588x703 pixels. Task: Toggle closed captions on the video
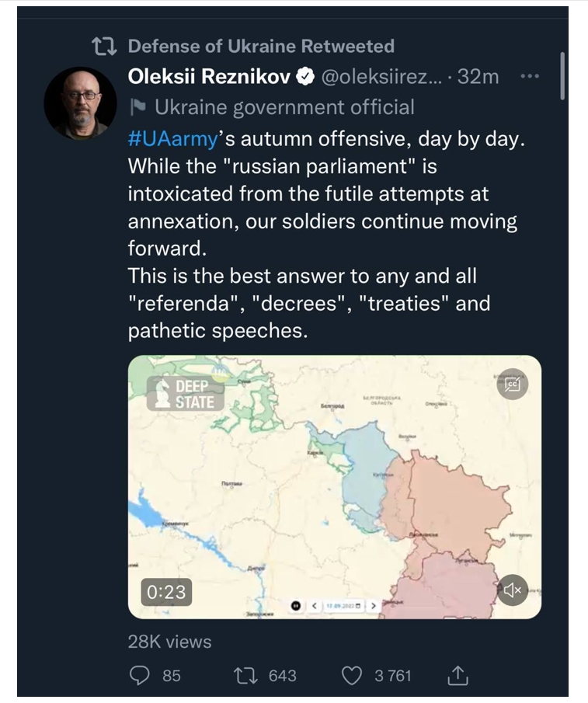click(x=513, y=382)
